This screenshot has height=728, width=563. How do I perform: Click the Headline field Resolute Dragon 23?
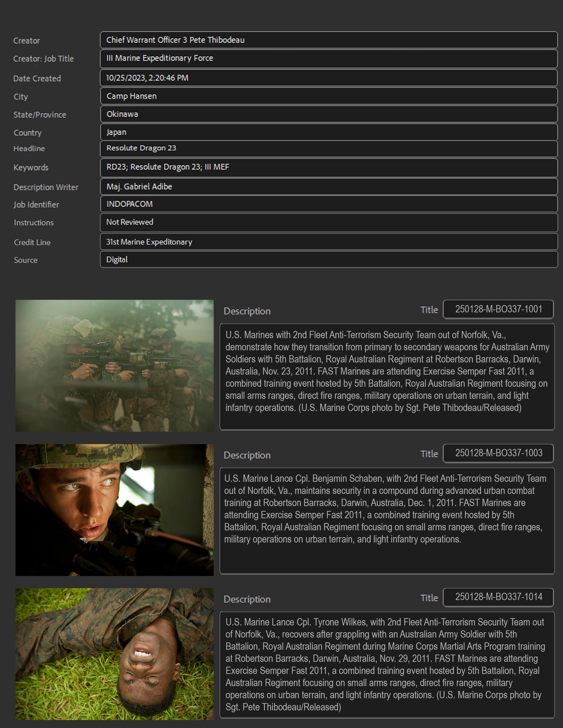tap(329, 148)
